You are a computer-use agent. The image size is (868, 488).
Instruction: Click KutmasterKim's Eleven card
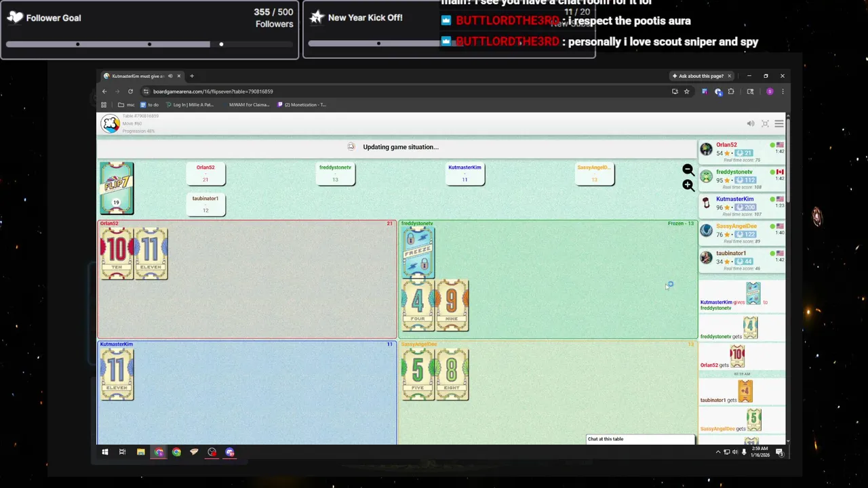pyautogui.click(x=117, y=374)
